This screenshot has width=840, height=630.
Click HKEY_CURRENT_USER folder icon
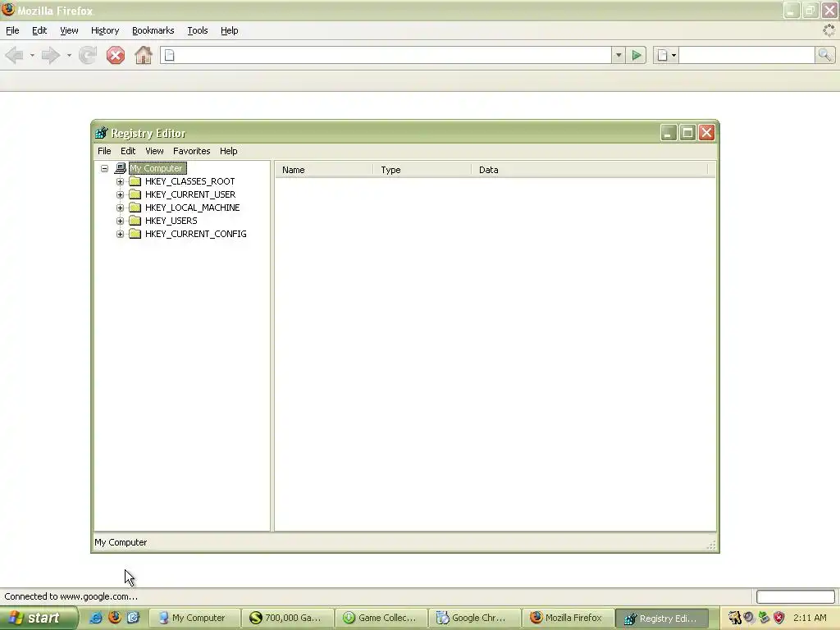click(x=135, y=194)
